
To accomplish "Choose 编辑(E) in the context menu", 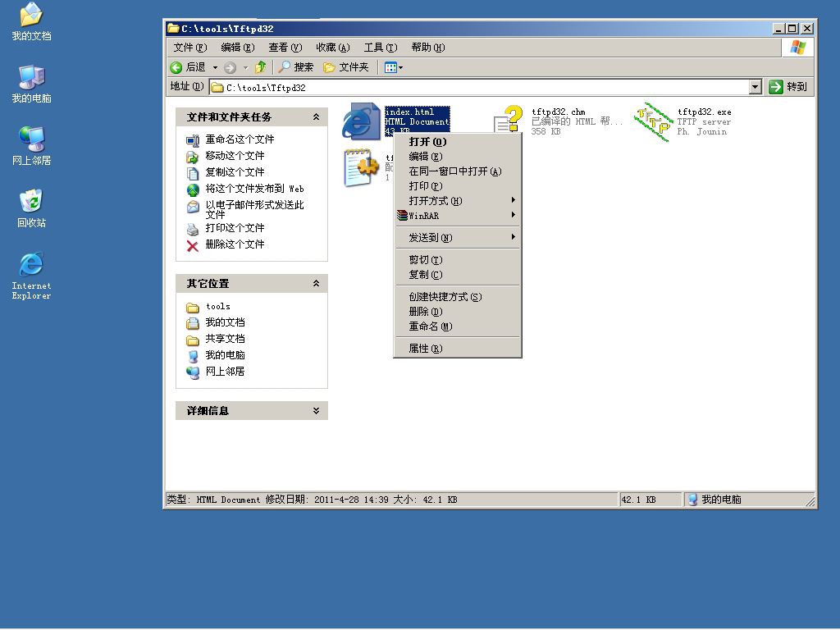I will tap(458, 157).
